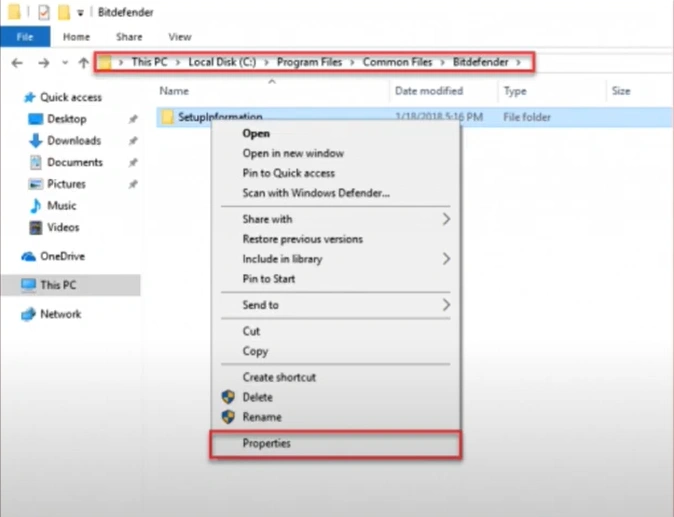Click the Music note icon
The width and height of the screenshot is (674, 517).
35,206
